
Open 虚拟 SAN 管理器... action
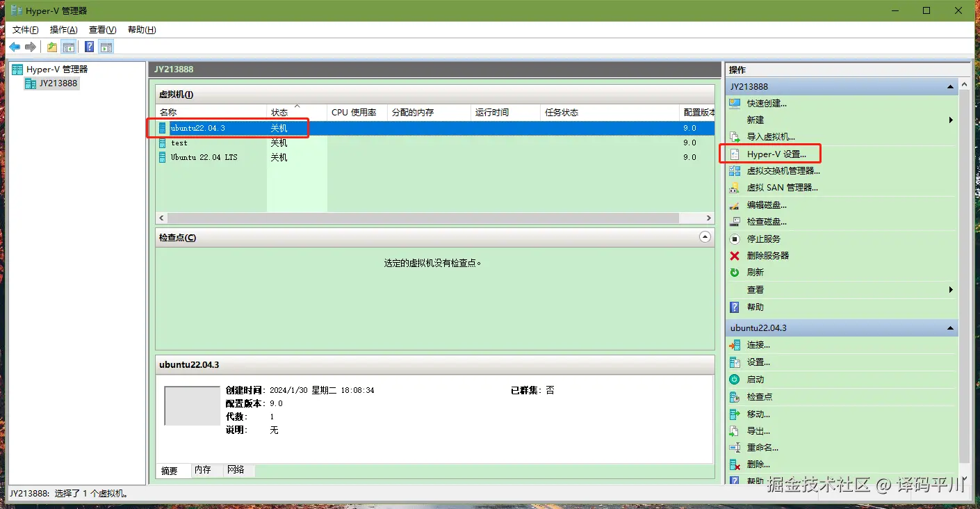click(x=782, y=187)
